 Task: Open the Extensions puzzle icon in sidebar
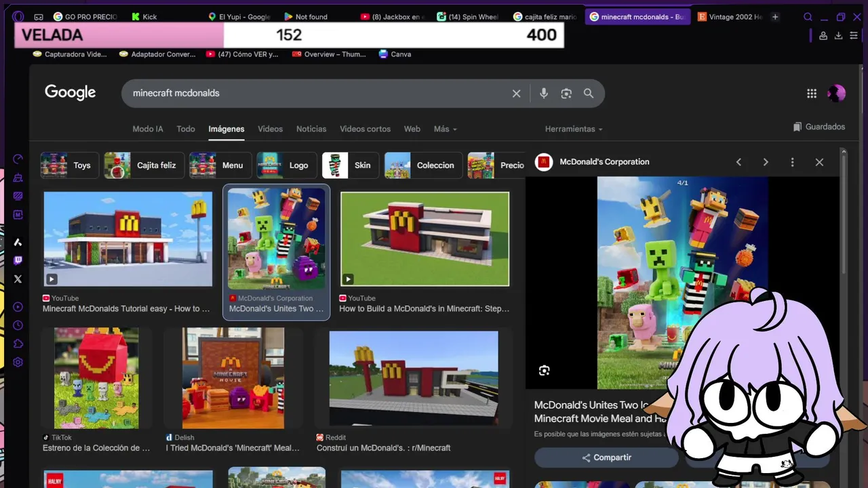(18, 344)
